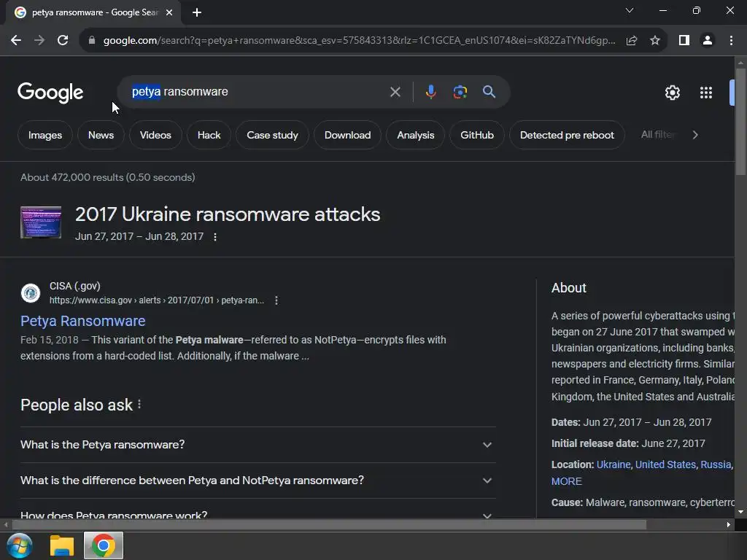Clear the search box with the X icon

(x=395, y=92)
